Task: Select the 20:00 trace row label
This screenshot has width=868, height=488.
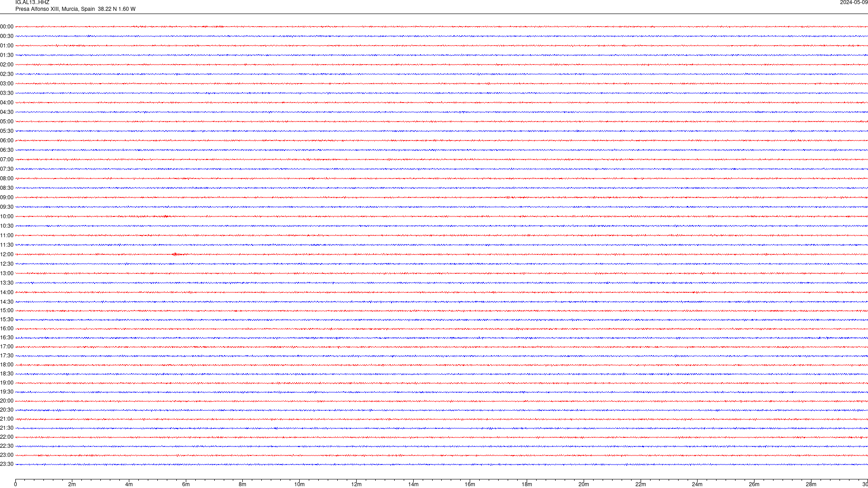Action: pyautogui.click(x=7, y=401)
